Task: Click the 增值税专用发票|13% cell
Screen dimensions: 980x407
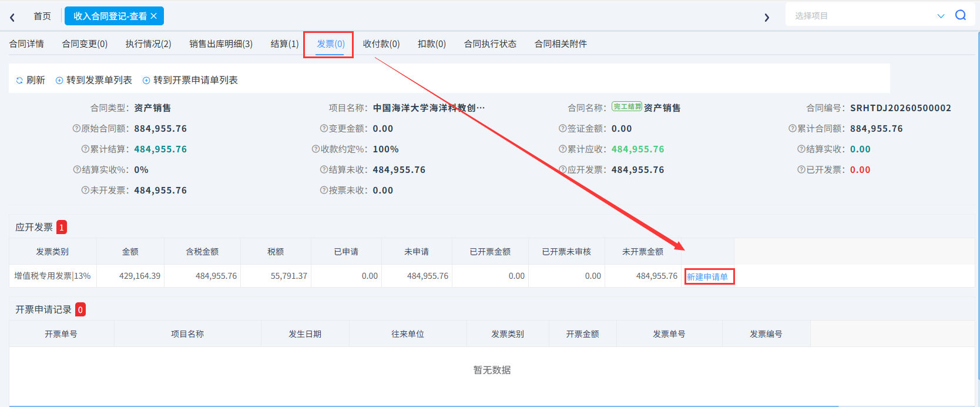Action: [52, 276]
